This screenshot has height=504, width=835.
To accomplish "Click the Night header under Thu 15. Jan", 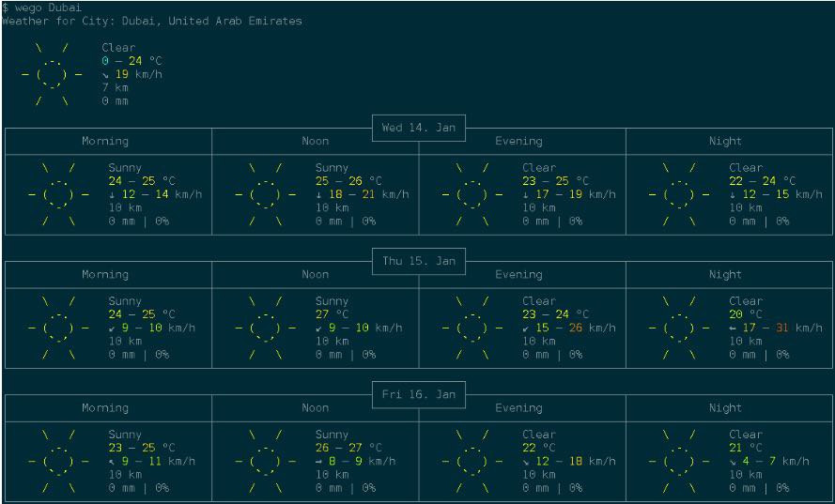I will 725,275.
